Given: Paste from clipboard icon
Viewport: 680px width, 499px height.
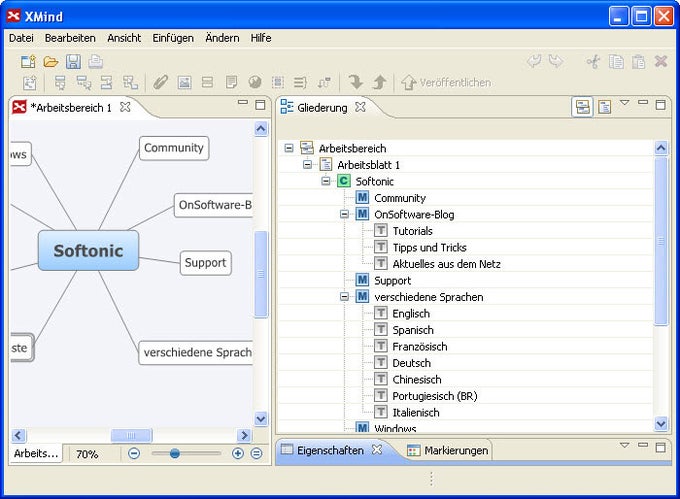Looking at the screenshot, I should (x=638, y=62).
